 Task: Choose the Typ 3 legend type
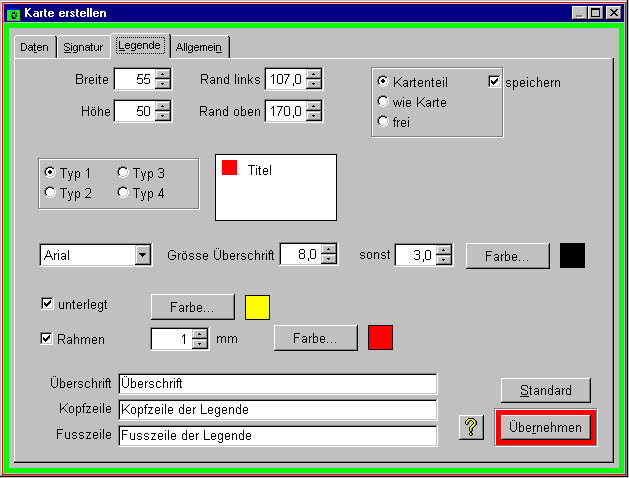(x=124, y=173)
